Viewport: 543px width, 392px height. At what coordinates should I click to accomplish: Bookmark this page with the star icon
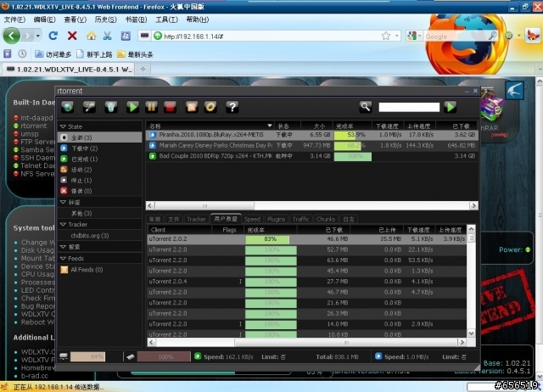pos(386,36)
